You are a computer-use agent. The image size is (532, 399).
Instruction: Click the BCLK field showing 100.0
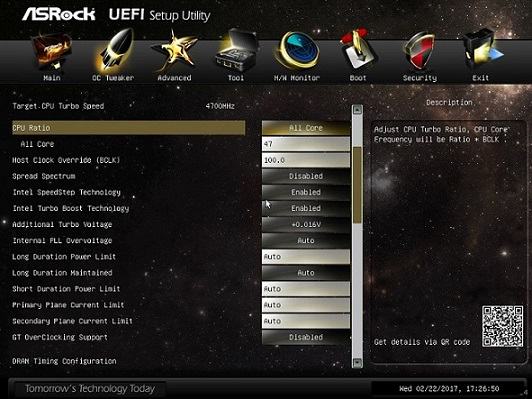tap(306, 160)
